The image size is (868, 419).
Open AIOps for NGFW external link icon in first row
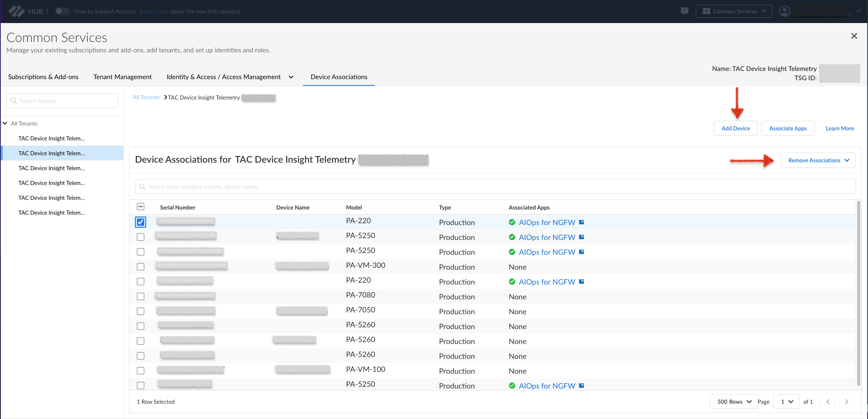coord(582,222)
